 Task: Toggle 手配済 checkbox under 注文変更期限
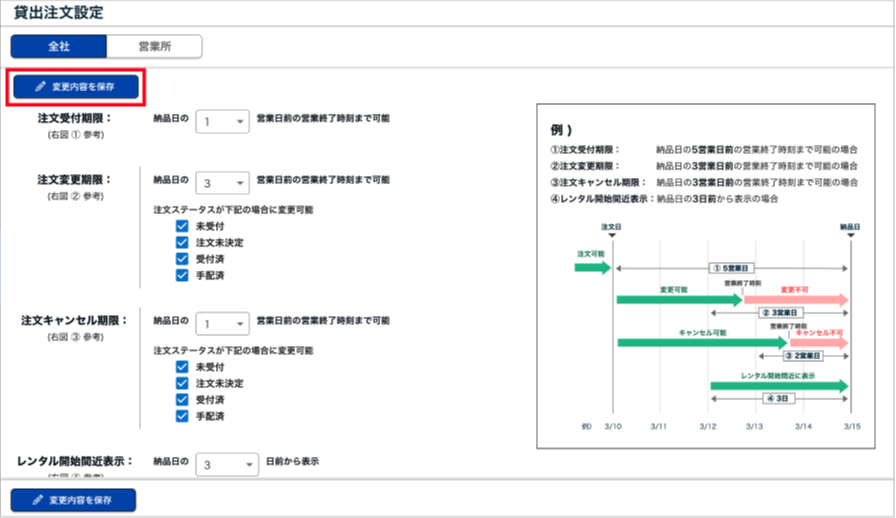182,275
